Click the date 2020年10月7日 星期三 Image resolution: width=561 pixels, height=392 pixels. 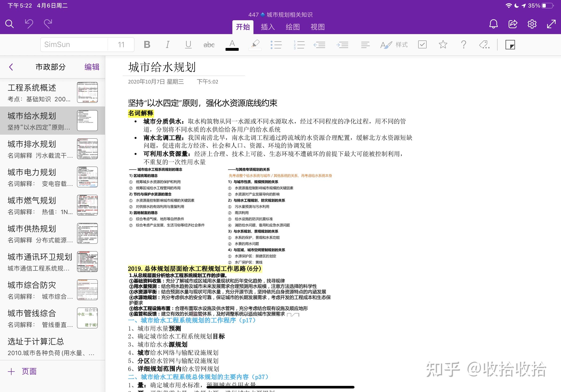(156, 82)
